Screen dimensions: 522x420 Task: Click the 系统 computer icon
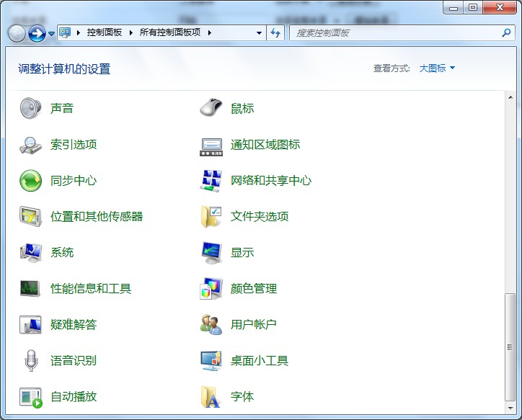click(30, 252)
